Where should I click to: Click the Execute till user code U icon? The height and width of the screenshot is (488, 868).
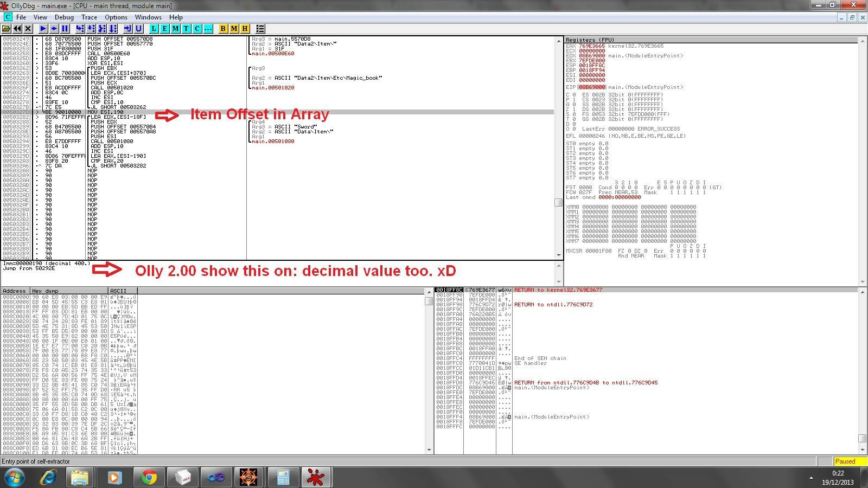[x=139, y=28]
